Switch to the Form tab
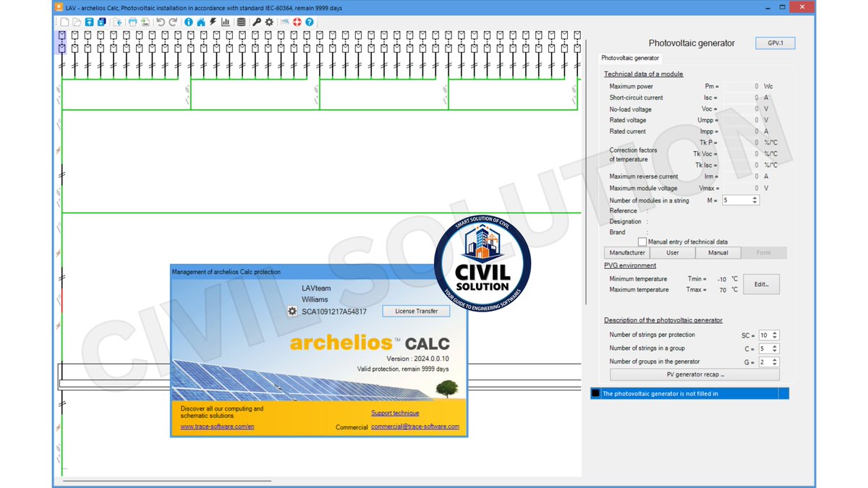 click(764, 253)
